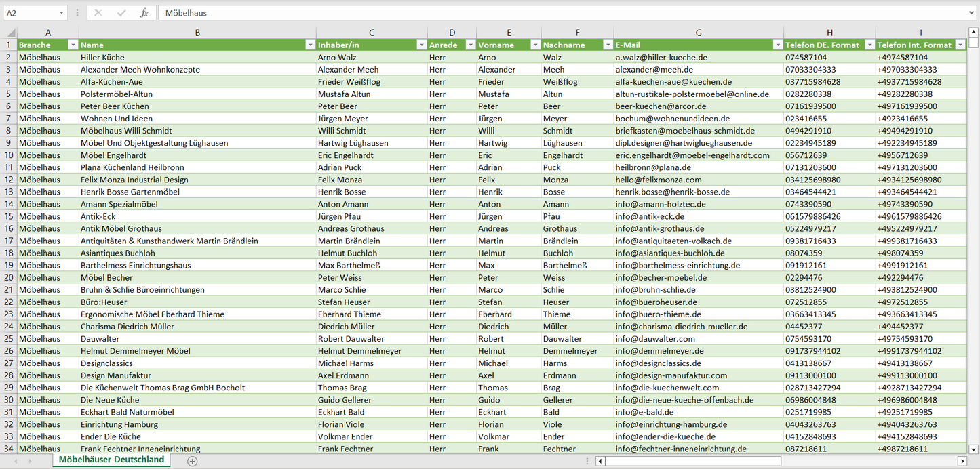Click the Cancel X icon in formula bar
The height and width of the screenshot is (469, 980).
coord(98,13)
